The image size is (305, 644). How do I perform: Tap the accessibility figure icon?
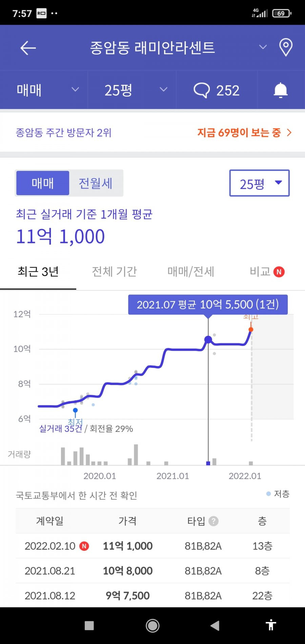[x=271, y=625]
